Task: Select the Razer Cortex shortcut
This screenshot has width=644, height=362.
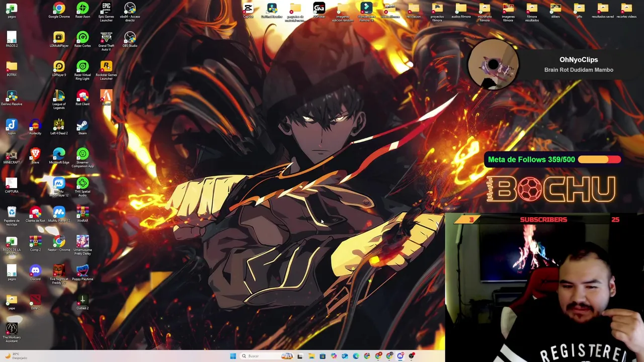Action: tap(83, 40)
